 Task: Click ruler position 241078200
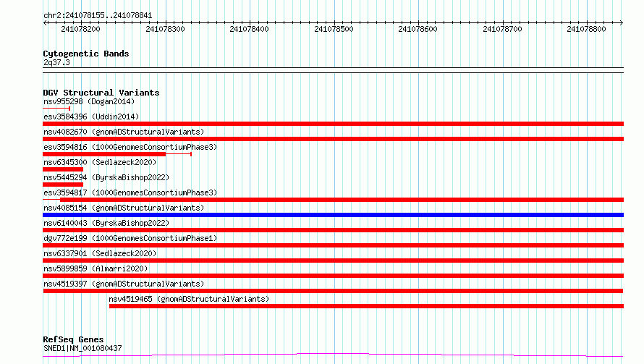(x=80, y=29)
